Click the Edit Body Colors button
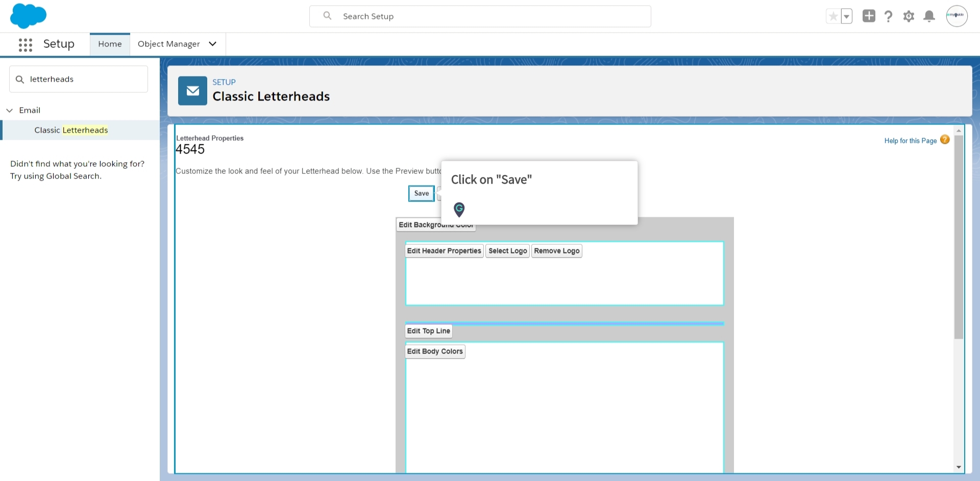980x481 pixels. coord(435,351)
